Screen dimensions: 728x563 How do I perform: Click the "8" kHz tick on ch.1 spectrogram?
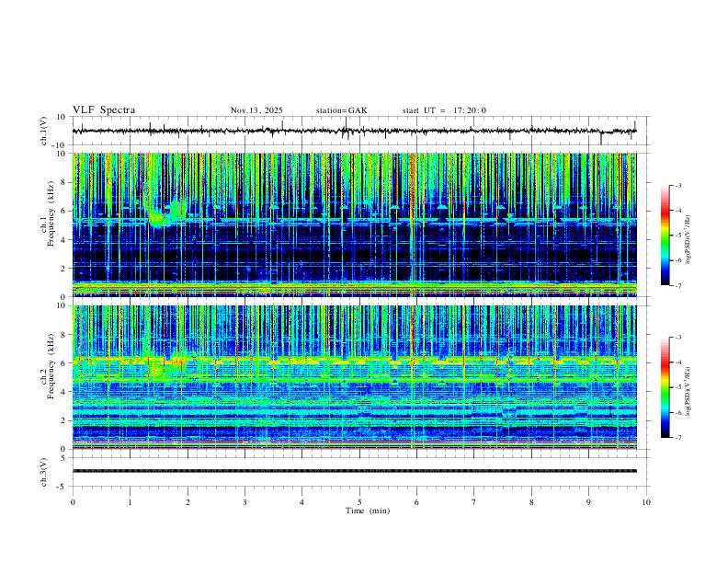64,182
